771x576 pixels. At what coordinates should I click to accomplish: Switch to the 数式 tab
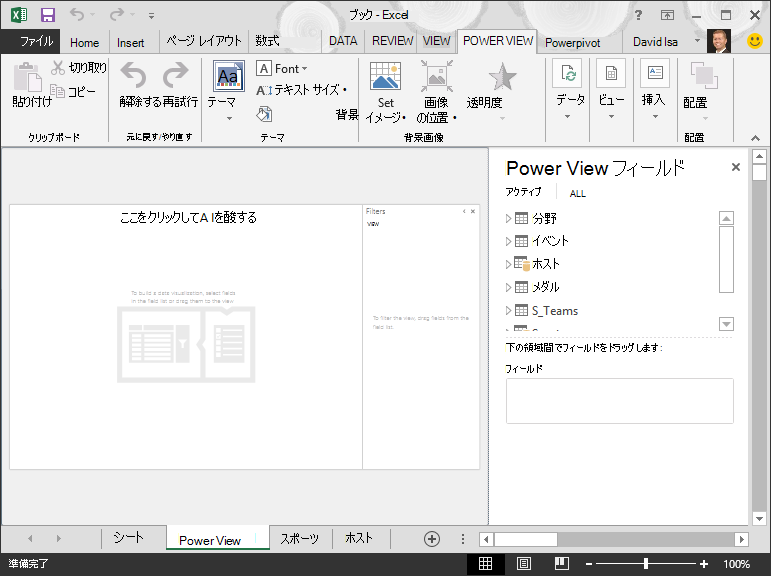(x=267, y=41)
